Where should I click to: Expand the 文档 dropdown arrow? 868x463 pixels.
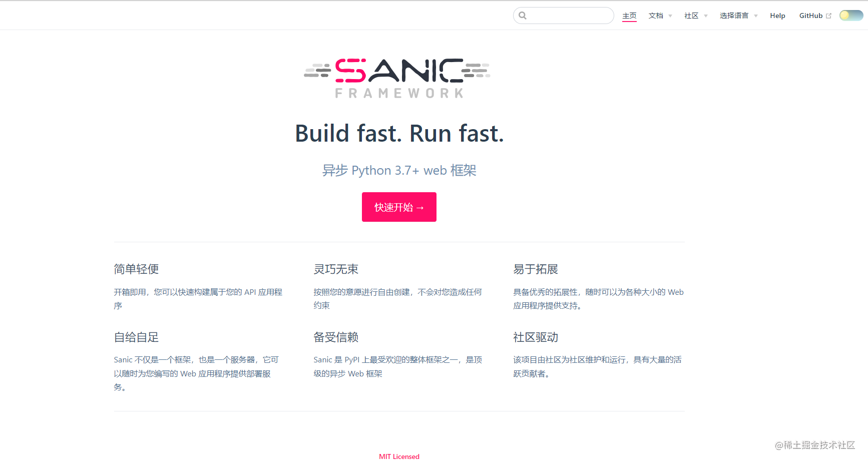point(670,16)
